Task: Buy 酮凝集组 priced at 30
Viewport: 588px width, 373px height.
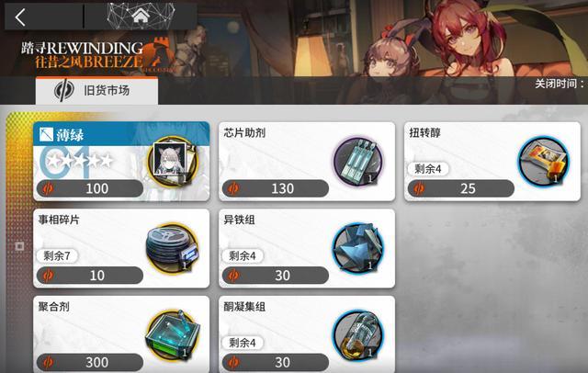Action: click(x=276, y=362)
